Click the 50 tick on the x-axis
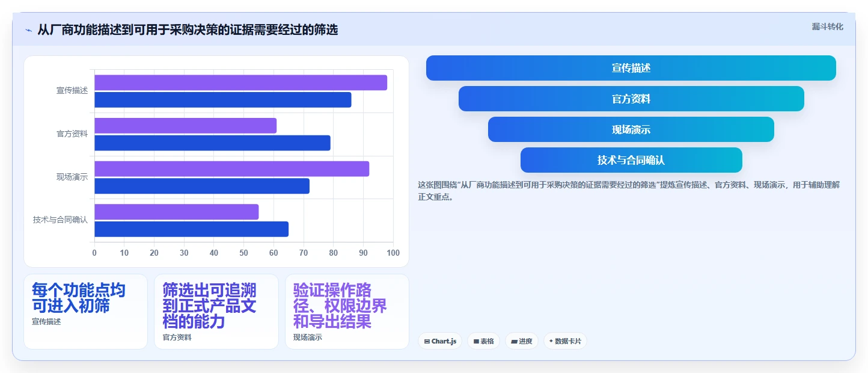 [243, 253]
